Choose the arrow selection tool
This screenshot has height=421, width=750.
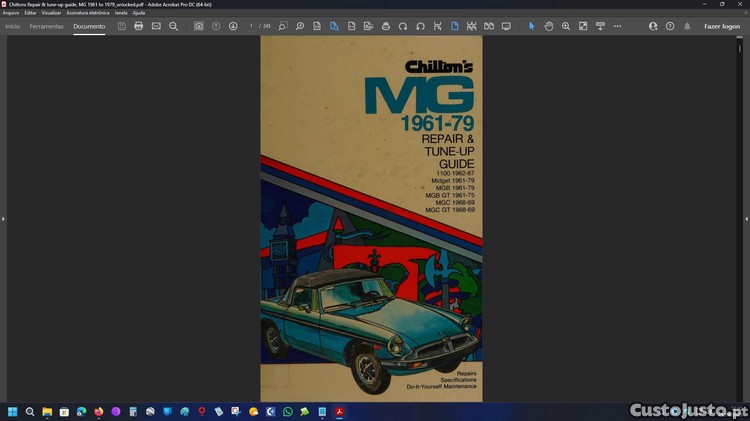(531, 26)
